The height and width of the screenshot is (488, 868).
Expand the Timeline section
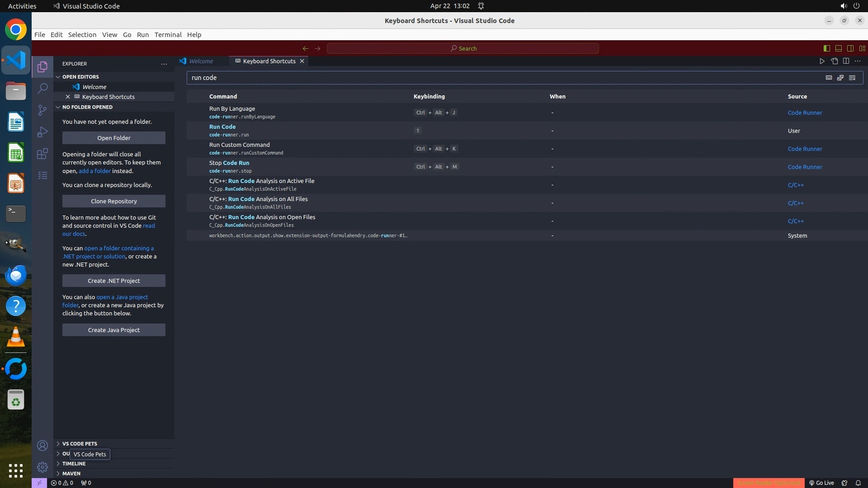point(74,464)
